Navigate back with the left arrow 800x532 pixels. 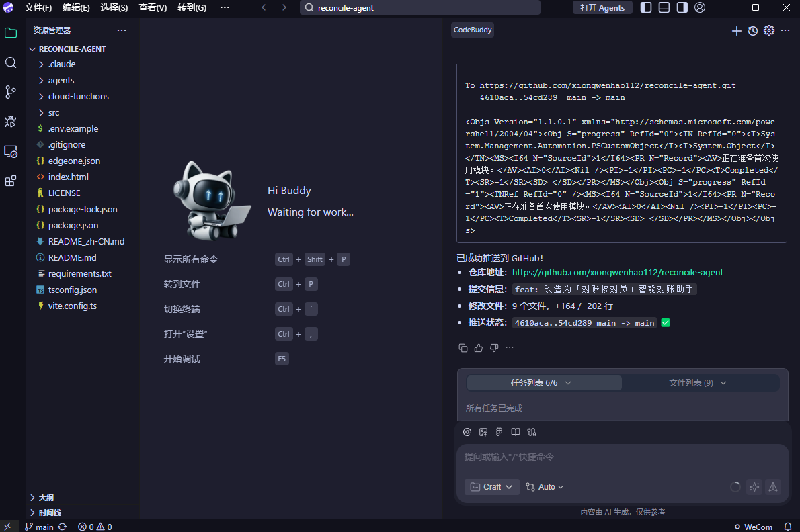pyautogui.click(x=264, y=7)
